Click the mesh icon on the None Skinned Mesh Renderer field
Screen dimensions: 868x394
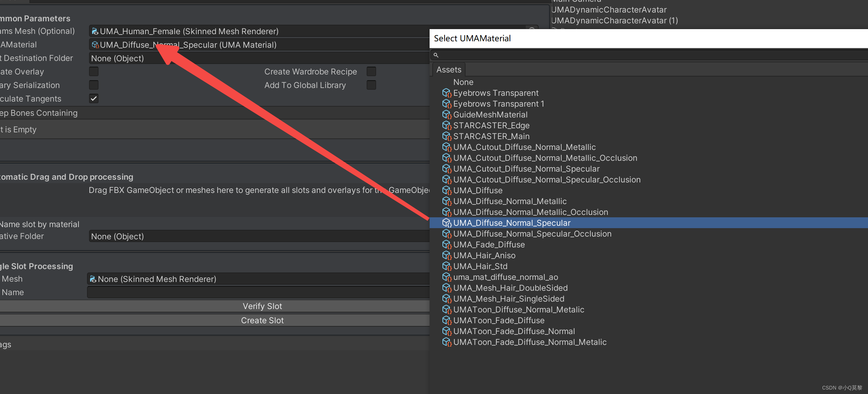pos(93,279)
